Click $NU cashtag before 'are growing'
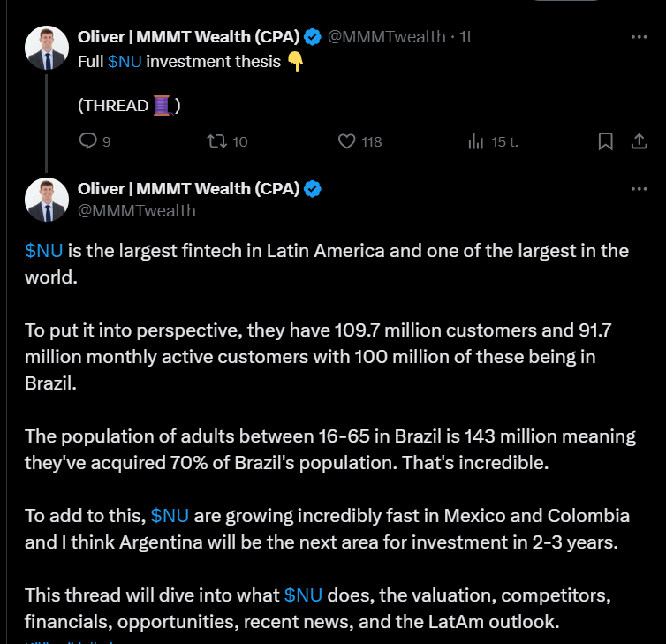 point(170,515)
